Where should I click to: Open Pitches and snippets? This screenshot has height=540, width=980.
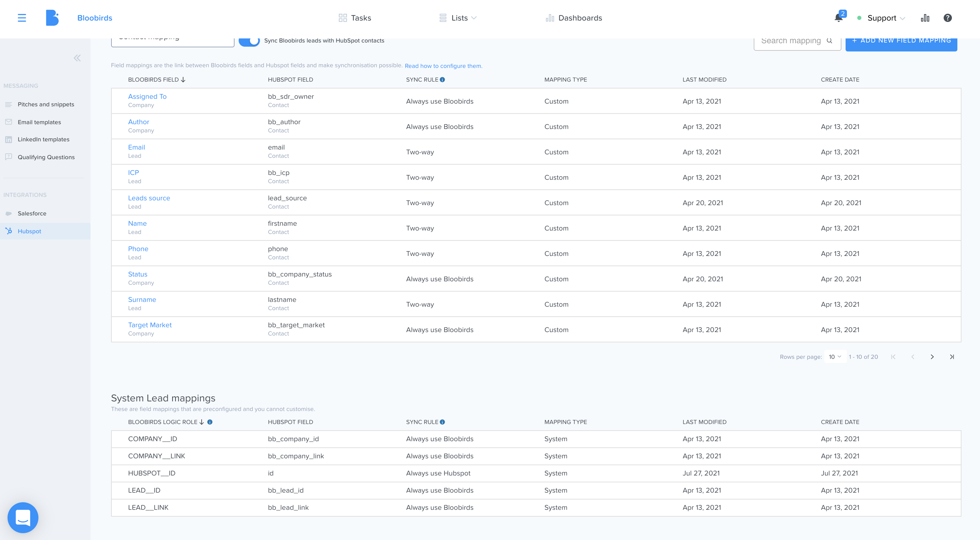[46, 104]
